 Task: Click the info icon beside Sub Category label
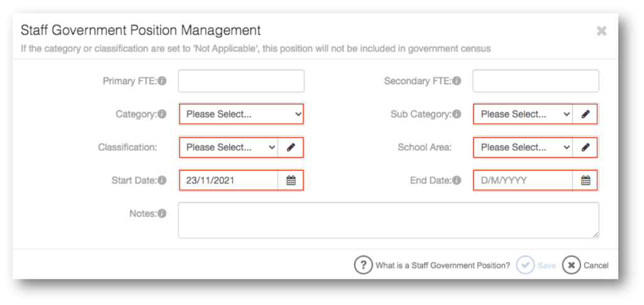[x=457, y=114]
